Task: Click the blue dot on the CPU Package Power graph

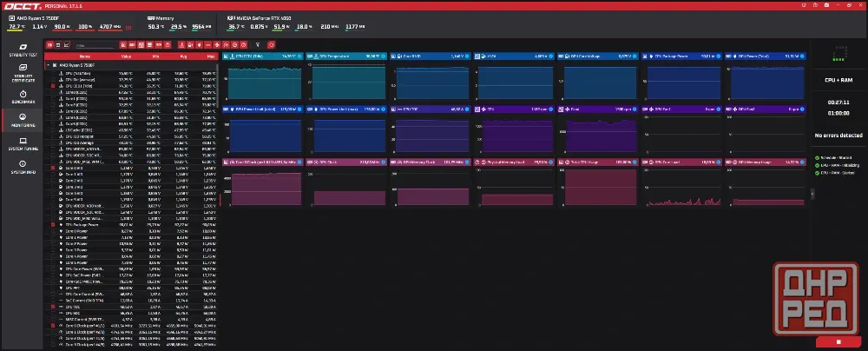Action: tap(718, 56)
